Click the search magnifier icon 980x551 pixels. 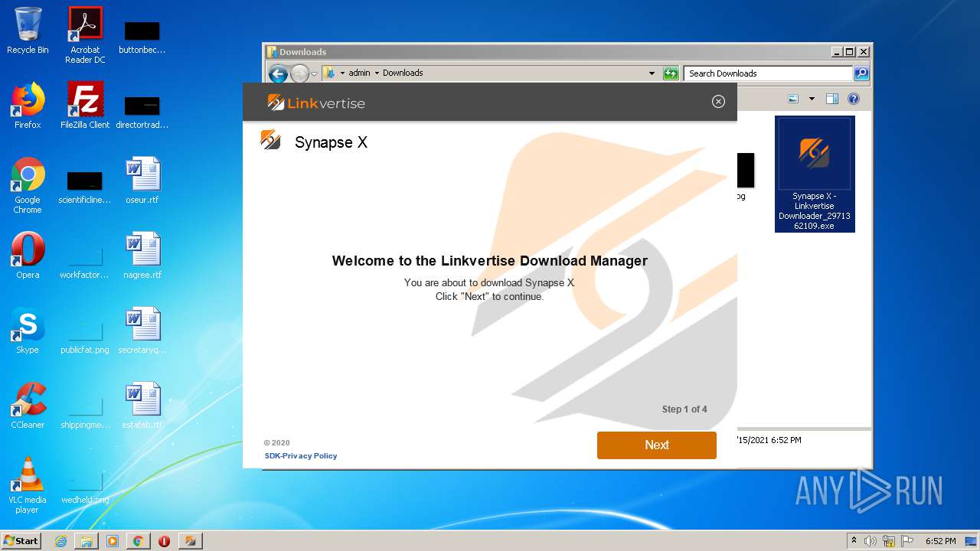861,73
